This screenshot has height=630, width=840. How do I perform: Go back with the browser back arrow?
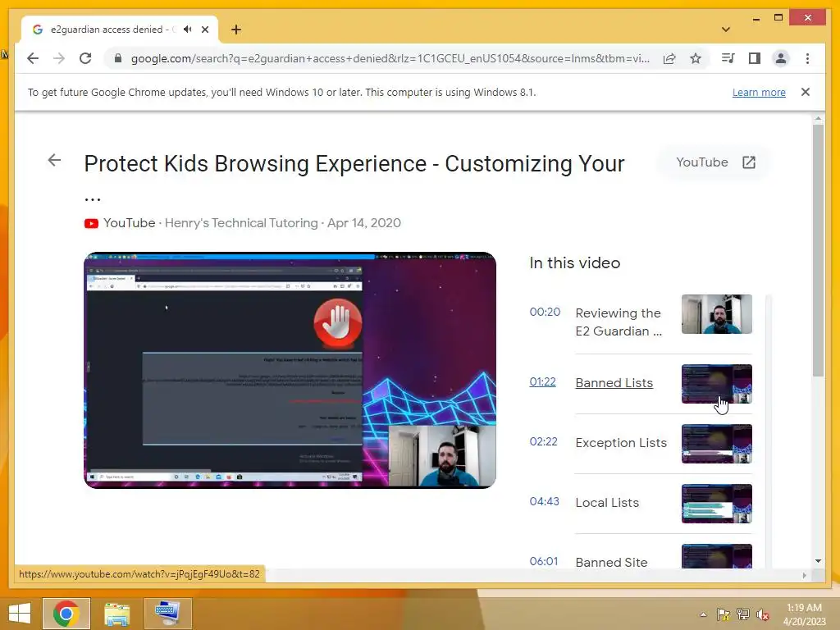[33, 58]
